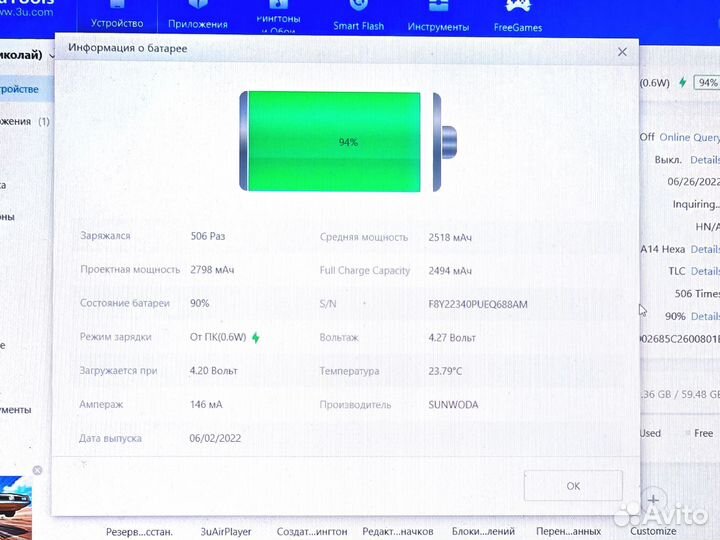This screenshot has width=720, height=540.
Task: Open battery Details link beside 90%
Action: point(704,316)
